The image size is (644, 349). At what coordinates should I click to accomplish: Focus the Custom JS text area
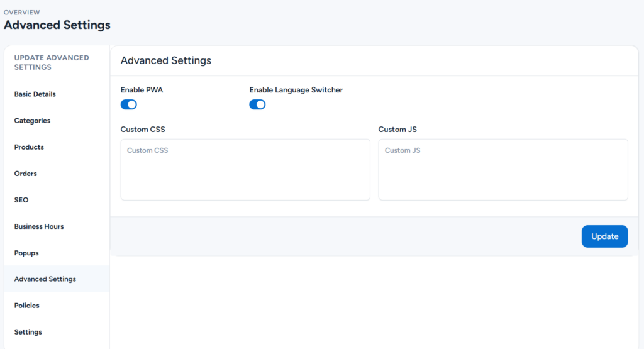pos(503,170)
